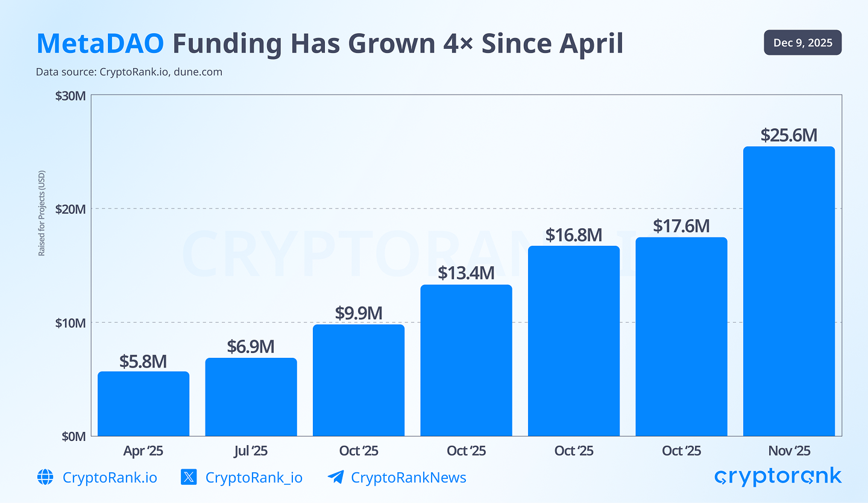
Task: Click the Jul '25 bar
Action: pyautogui.click(x=251, y=397)
